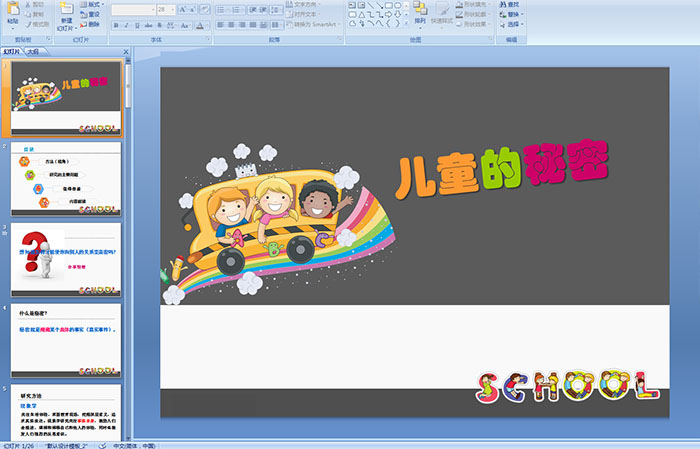Select the Vertical Text Box shape icon
700x449 pixels.
click(x=361, y=5)
